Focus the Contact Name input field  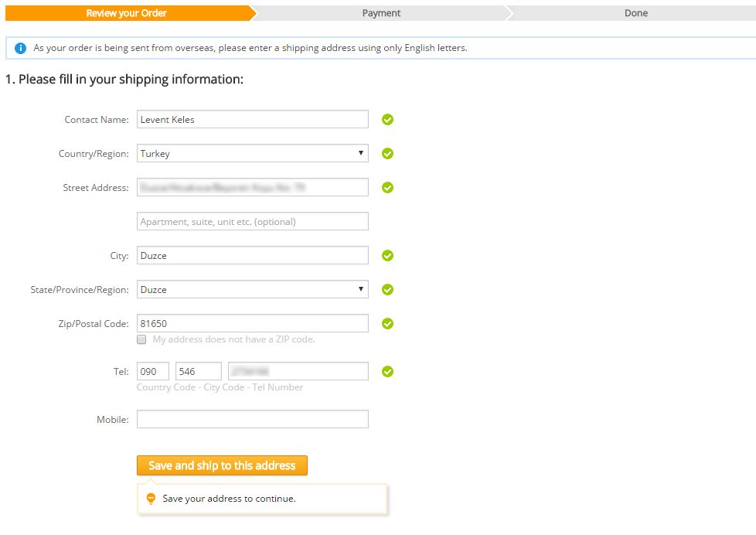252,120
